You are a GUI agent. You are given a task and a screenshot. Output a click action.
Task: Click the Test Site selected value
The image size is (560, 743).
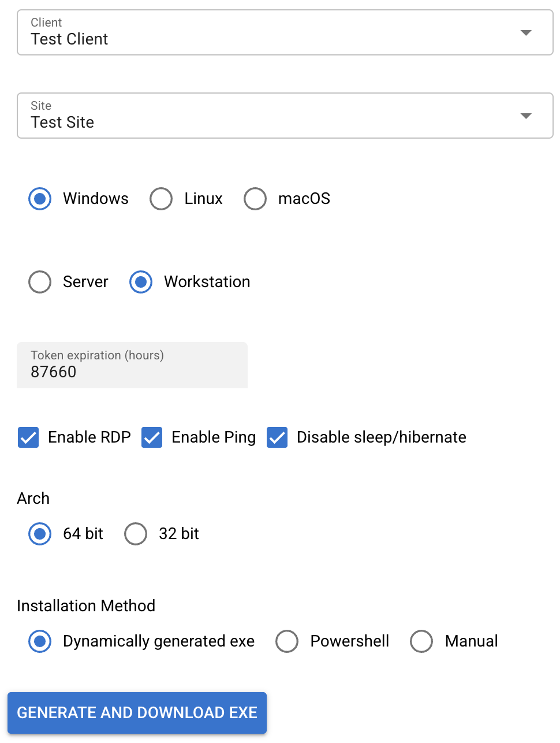(x=62, y=122)
